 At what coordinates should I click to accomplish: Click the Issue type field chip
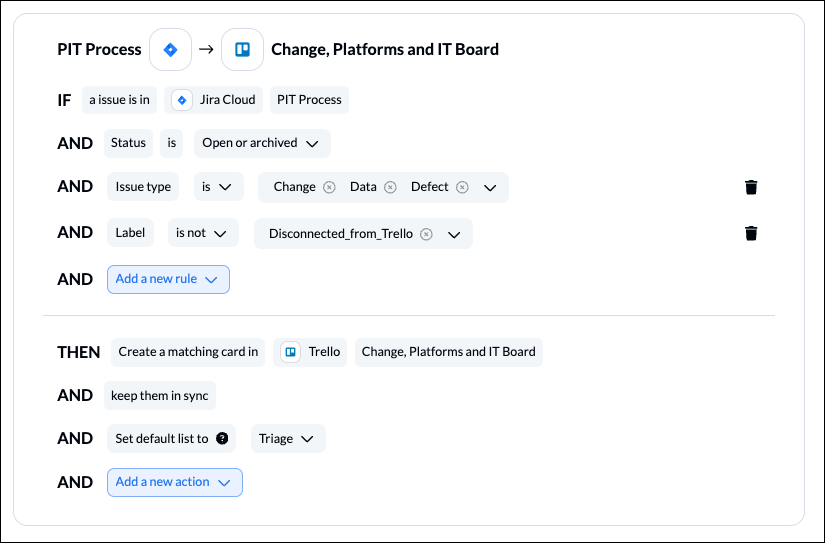(x=143, y=187)
